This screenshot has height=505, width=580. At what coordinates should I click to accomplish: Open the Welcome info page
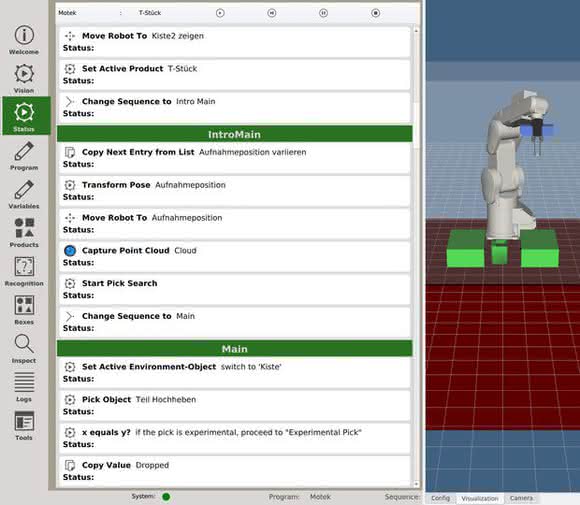(24, 39)
